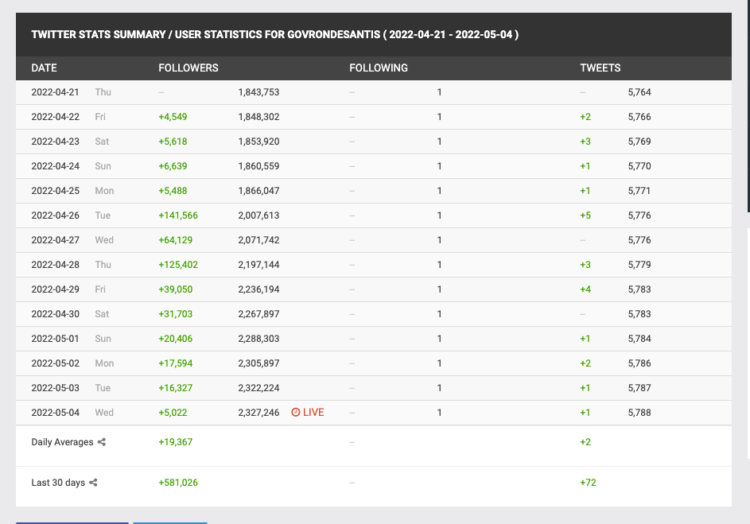Click follower gain +39,050
The height and width of the screenshot is (524, 750).
point(176,289)
